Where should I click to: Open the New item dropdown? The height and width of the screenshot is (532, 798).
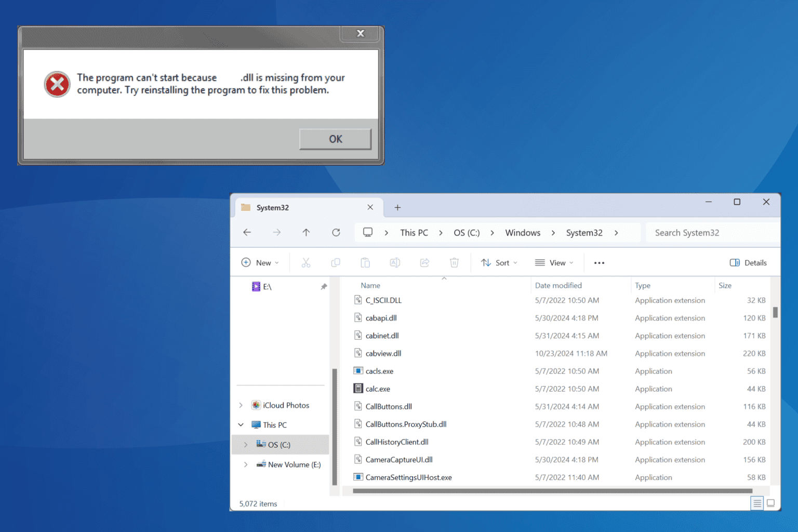tap(260, 263)
